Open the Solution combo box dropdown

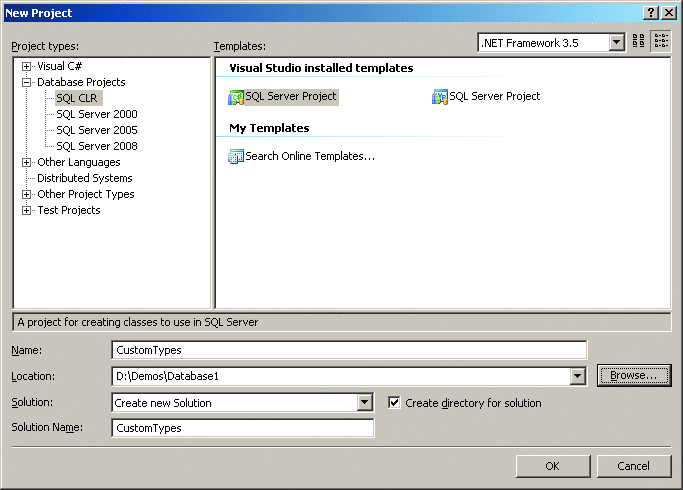(x=365, y=402)
